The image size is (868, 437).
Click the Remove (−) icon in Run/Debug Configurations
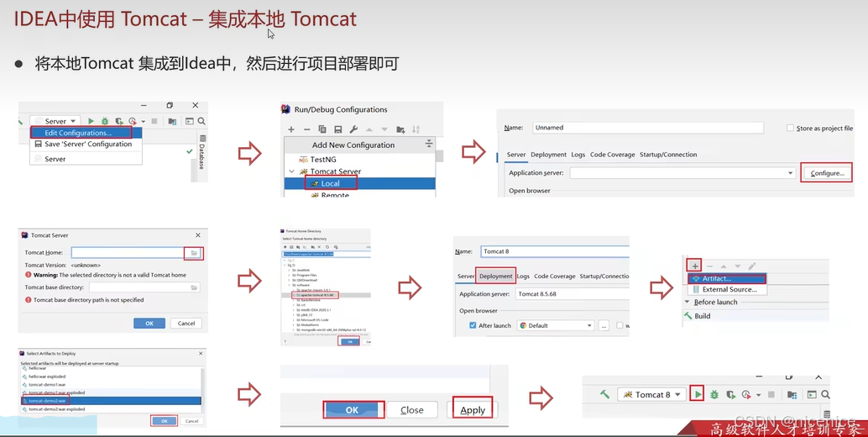coord(306,129)
